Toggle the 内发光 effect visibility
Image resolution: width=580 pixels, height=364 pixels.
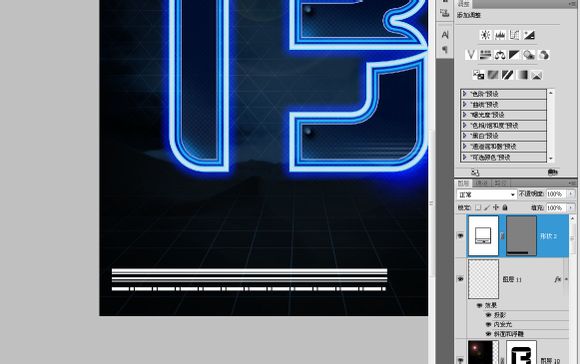(x=488, y=324)
